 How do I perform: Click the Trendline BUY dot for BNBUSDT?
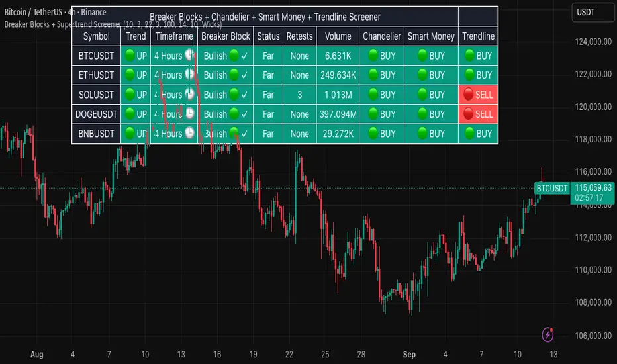tap(469, 133)
